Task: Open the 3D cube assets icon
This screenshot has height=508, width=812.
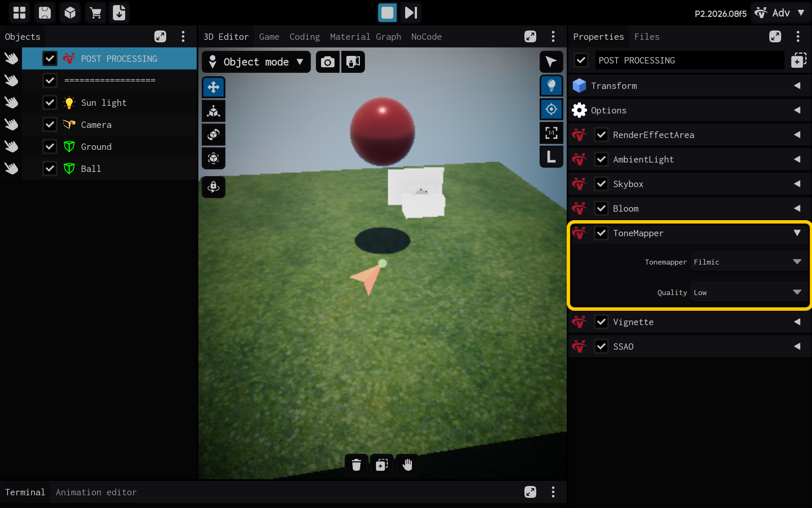Action: click(70, 13)
